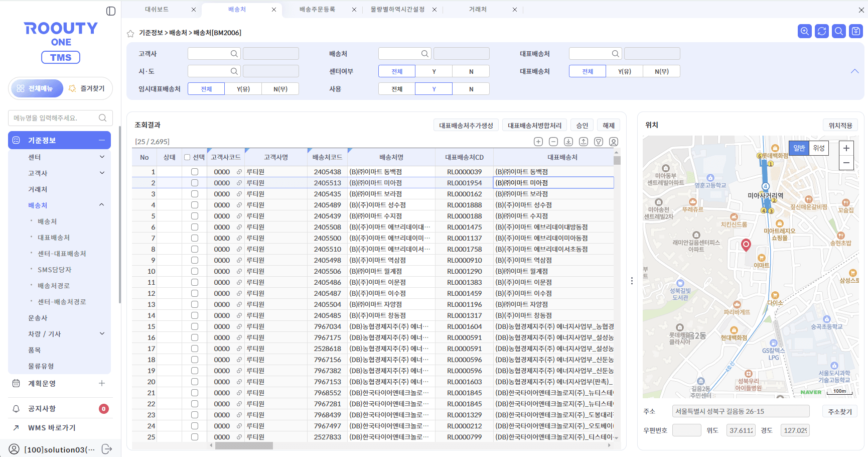Select 대표배송처 N(무) option
This screenshot has height=457, width=868.
point(662,71)
